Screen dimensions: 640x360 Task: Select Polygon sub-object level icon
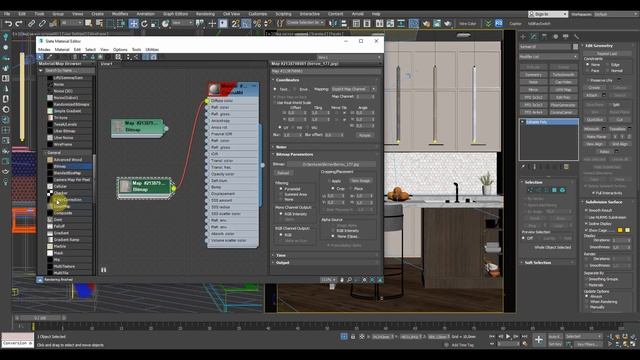coord(554,190)
